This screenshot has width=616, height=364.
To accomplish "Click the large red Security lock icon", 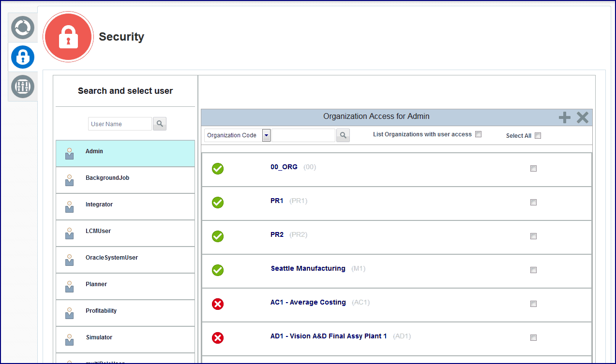I will 68,37.
